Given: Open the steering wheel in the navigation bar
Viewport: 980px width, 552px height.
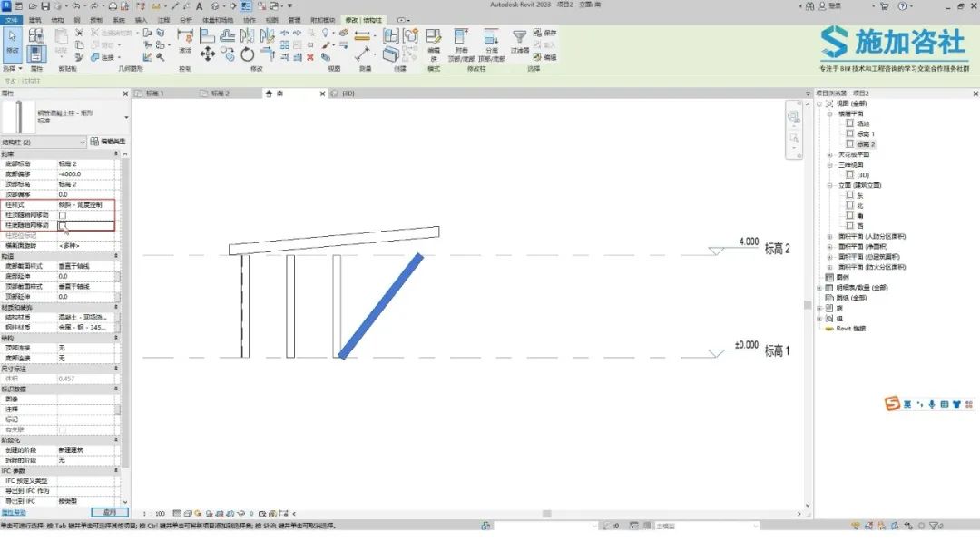Looking at the screenshot, I should [x=794, y=116].
